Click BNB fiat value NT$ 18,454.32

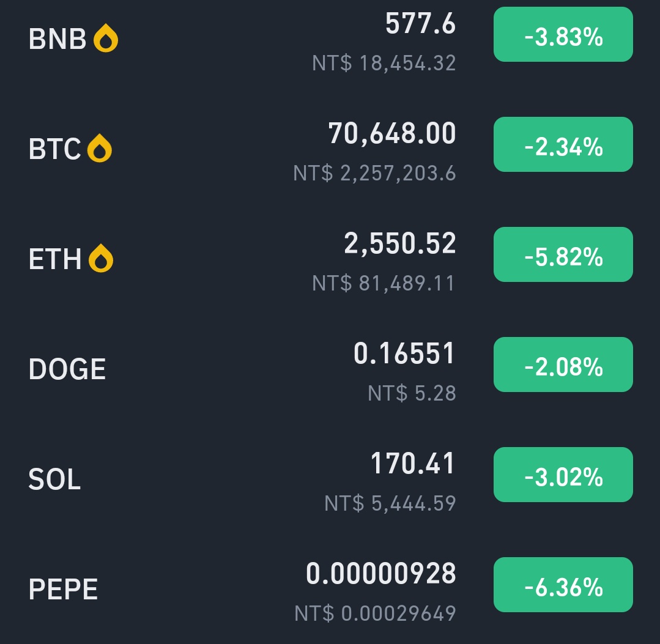384,63
